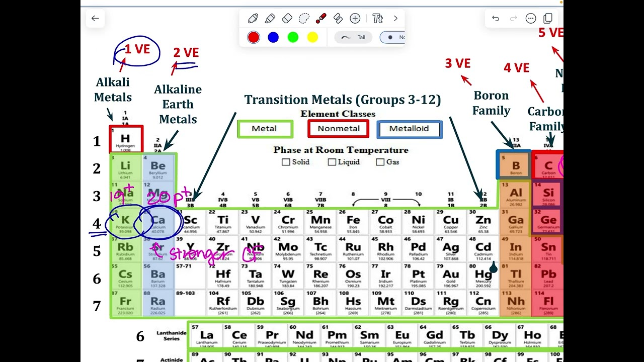The height and width of the screenshot is (362, 644).
Task: Click the Gallium (Ga) cell
Action: tap(515, 222)
